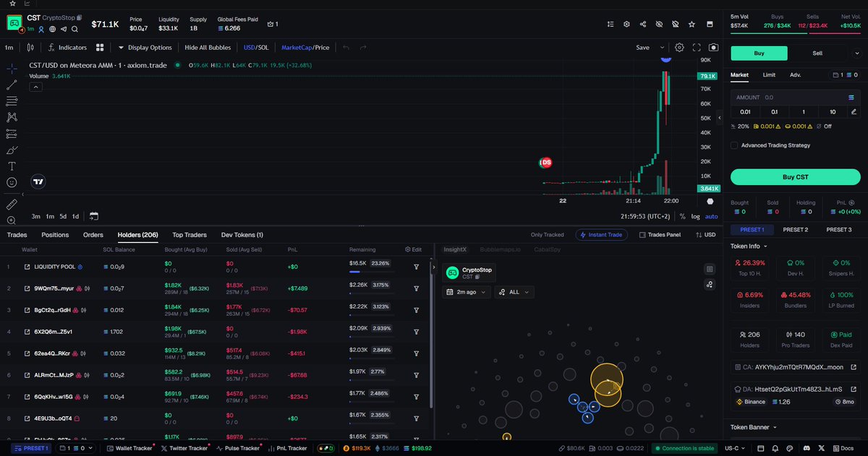
Task: Open Indicators panel
Action: 67,48
